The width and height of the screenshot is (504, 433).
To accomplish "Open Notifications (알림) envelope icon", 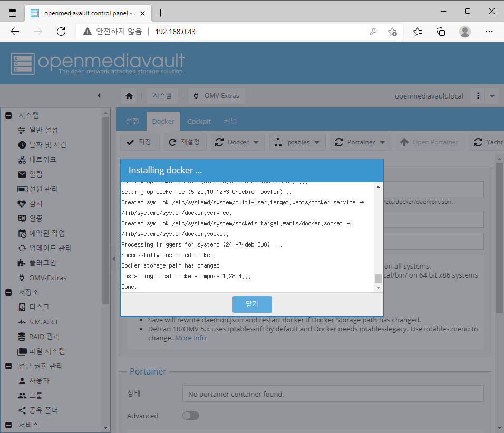I will pos(22,174).
